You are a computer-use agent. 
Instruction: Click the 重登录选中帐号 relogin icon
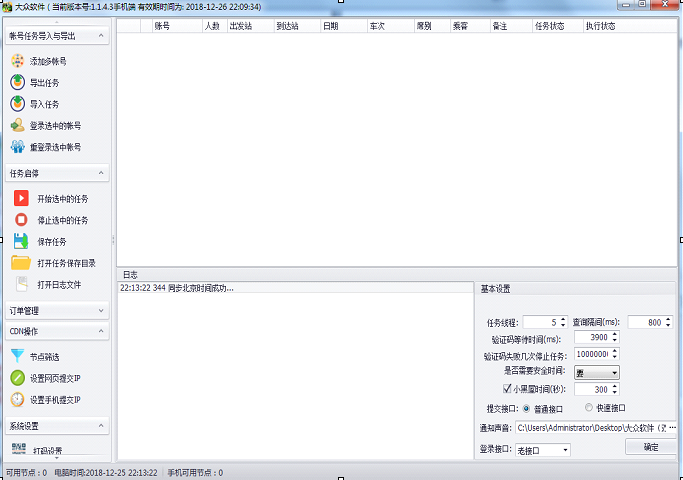click(17, 147)
